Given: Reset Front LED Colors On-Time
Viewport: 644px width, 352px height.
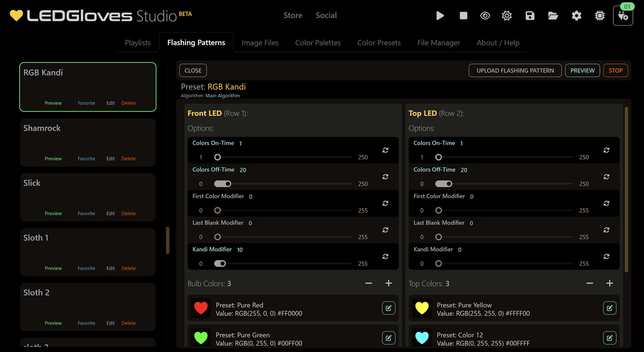Looking at the screenshot, I should (385, 150).
